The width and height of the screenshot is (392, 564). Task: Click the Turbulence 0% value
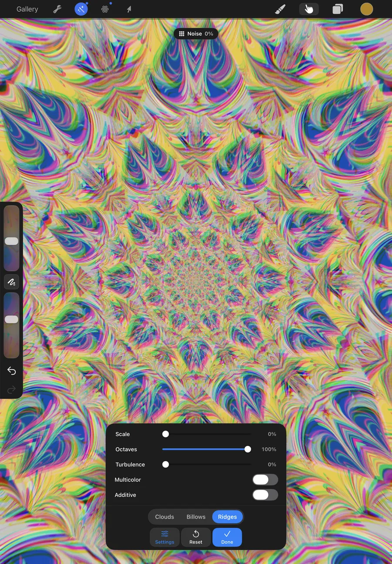[272, 465]
